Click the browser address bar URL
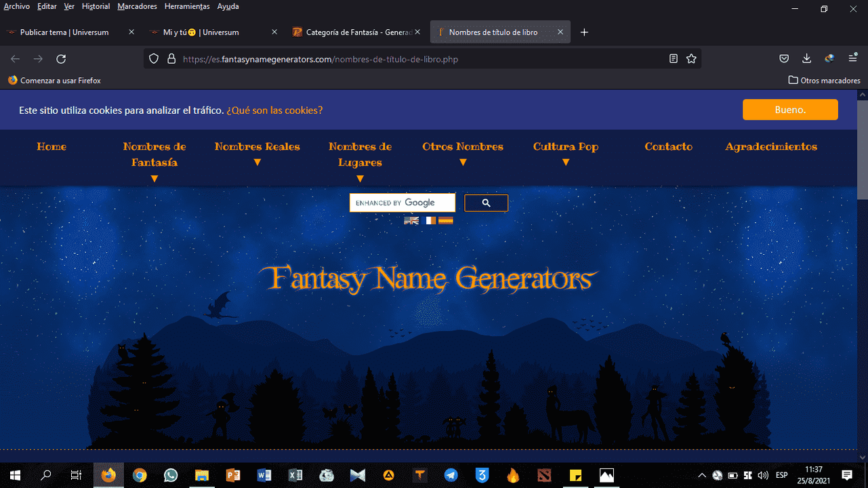Image resolution: width=868 pixels, height=488 pixels. pos(321,59)
